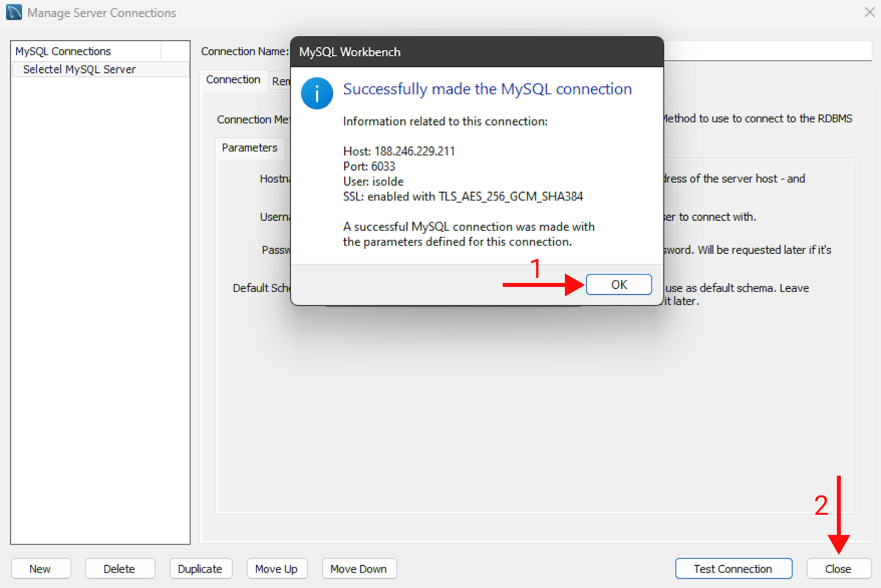Close the Manage Server Connections window

(x=869, y=12)
